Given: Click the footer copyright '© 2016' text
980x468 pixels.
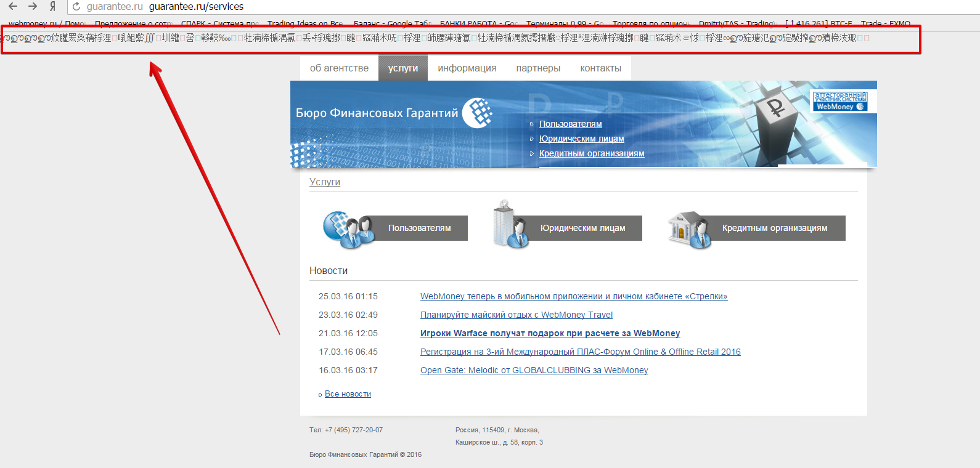Looking at the screenshot, I should (410, 454).
